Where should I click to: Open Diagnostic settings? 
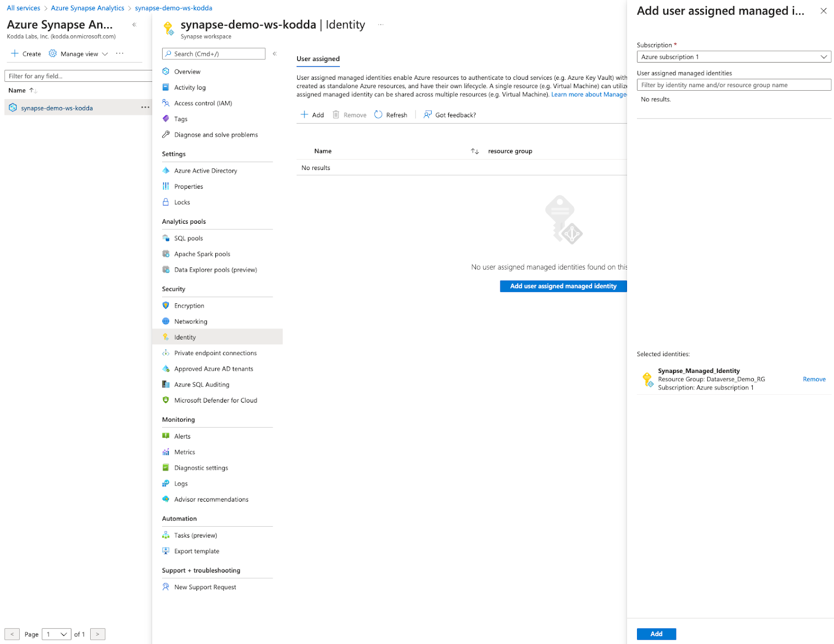coord(201,468)
